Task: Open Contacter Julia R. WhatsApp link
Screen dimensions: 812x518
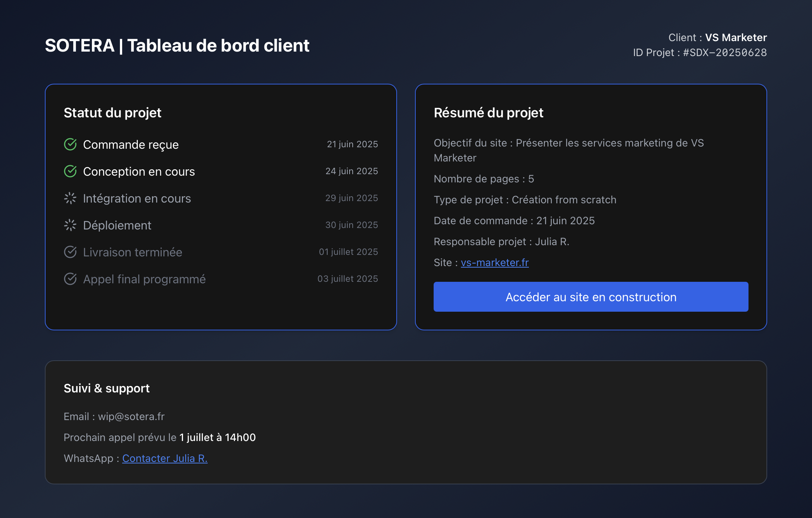Action: click(x=165, y=458)
